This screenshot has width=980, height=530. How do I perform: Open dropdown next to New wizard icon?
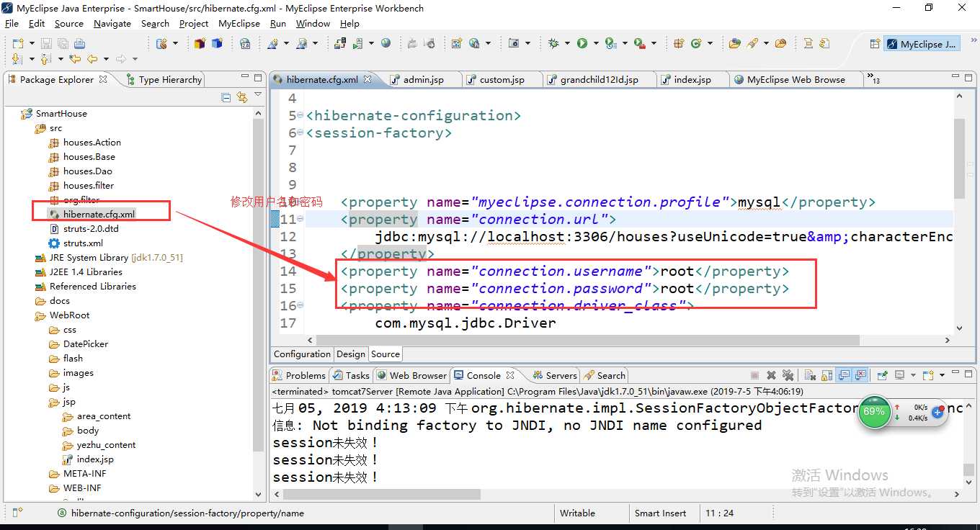coord(32,44)
